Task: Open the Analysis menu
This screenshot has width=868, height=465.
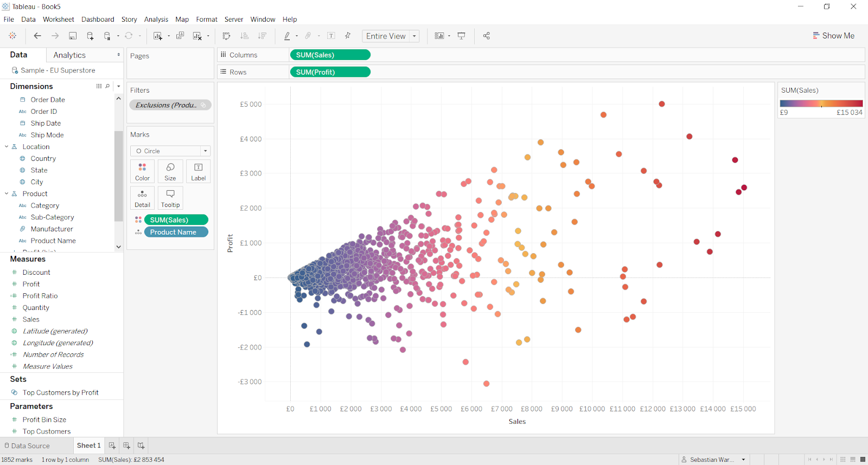Action: 156,20
